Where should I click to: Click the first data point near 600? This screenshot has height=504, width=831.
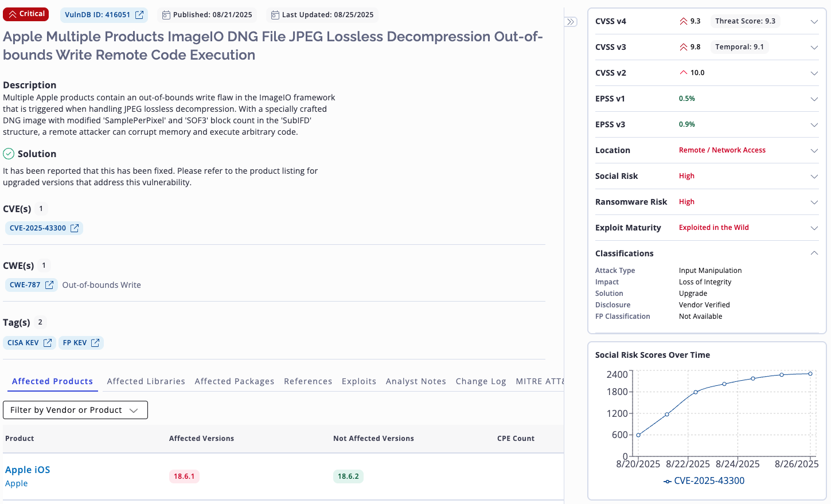coord(638,435)
